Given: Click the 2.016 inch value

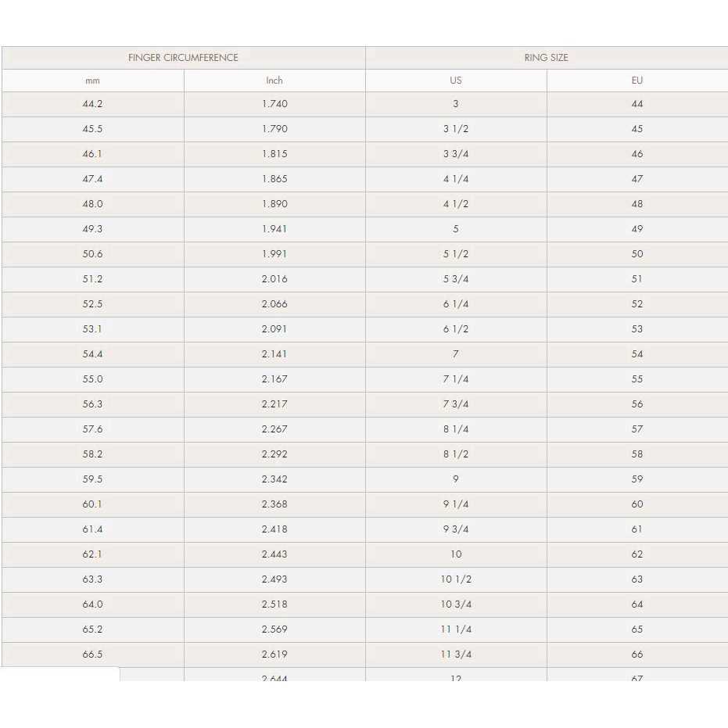Looking at the screenshot, I should tap(274, 279).
